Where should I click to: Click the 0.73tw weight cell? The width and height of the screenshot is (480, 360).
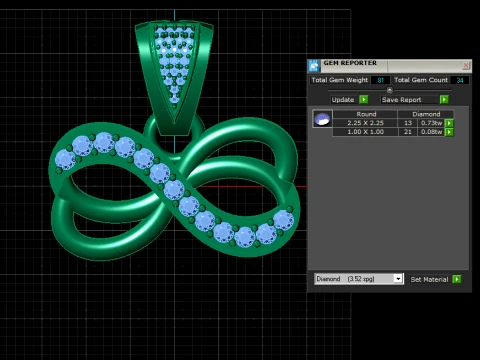(x=431, y=123)
